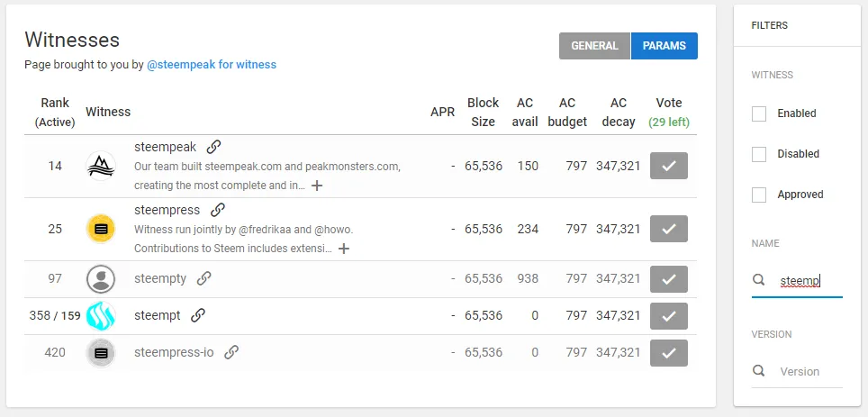
Task: Switch to the PARAMS tab
Action: (x=665, y=46)
